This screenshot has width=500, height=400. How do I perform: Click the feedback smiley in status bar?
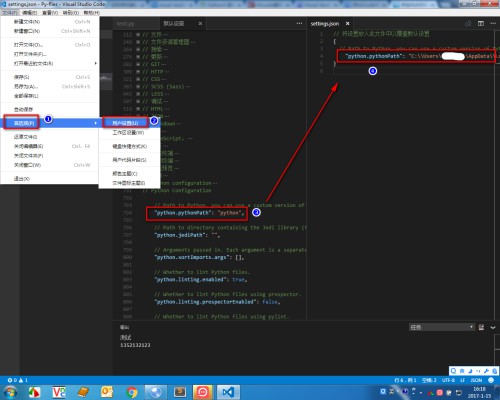click(491, 380)
